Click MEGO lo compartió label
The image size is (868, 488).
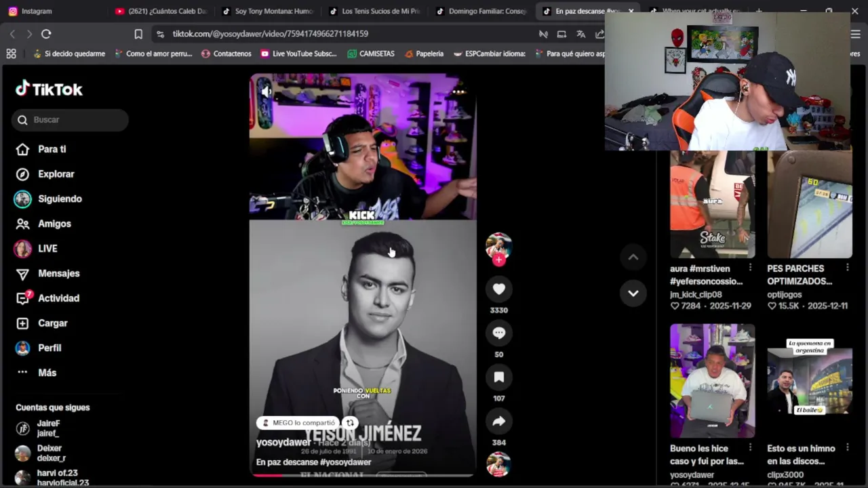point(298,423)
